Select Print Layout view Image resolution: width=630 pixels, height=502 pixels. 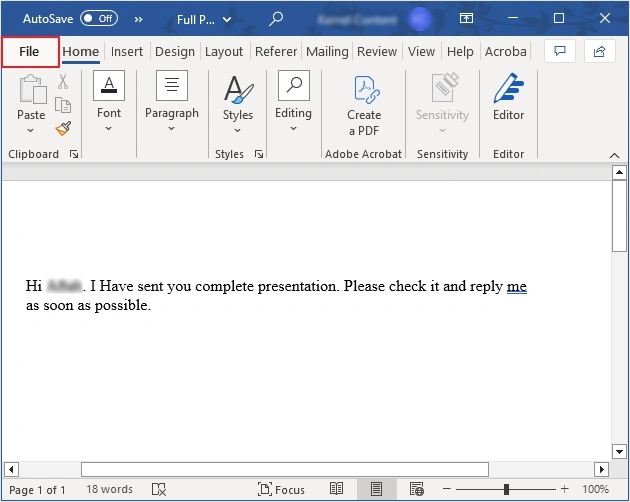coord(376,489)
